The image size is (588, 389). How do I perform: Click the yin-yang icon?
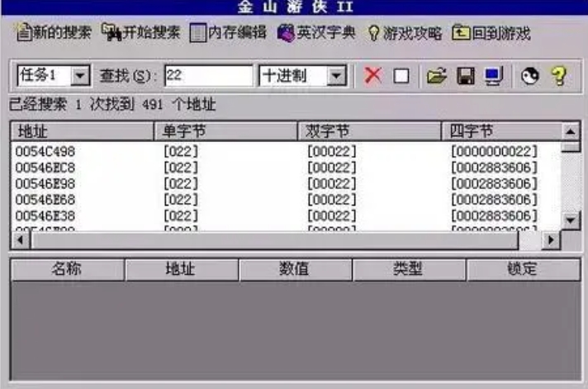click(530, 76)
